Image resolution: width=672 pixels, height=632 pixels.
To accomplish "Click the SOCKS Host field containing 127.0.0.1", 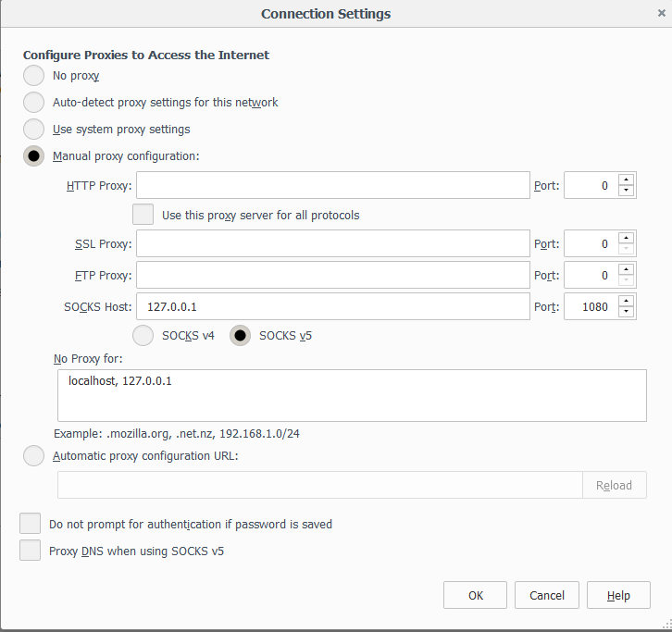I will pos(332,306).
